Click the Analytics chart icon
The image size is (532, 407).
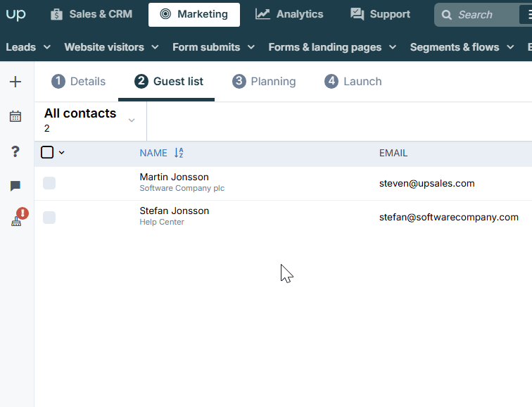(x=262, y=14)
